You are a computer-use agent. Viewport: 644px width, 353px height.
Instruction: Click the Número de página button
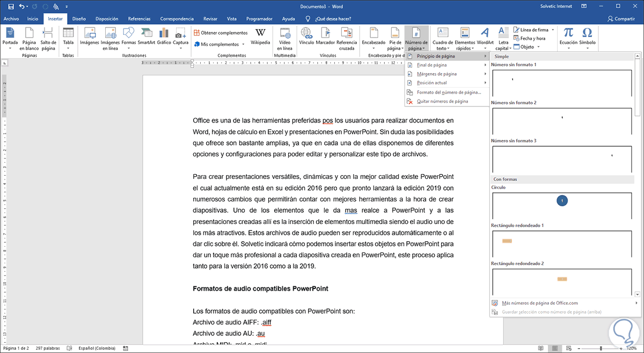click(x=416, y=38)
